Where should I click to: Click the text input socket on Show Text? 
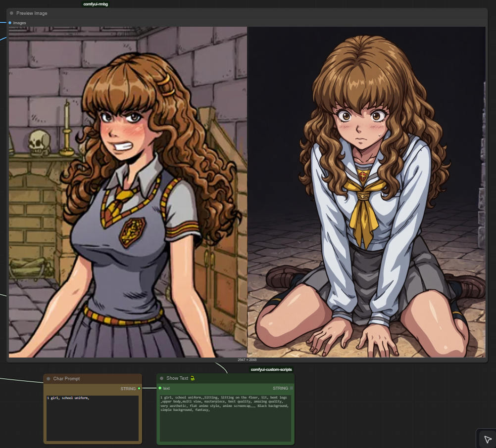point(160,388)
